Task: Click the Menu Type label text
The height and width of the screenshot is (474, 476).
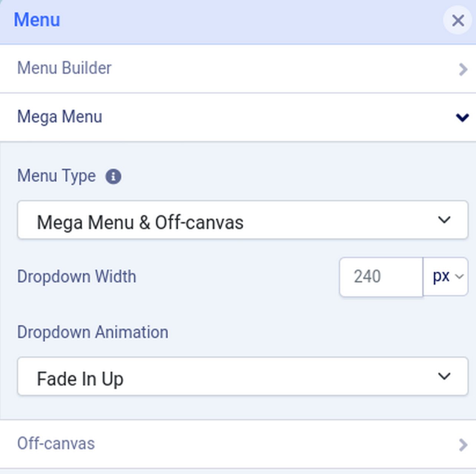Action: pos(56,176)
